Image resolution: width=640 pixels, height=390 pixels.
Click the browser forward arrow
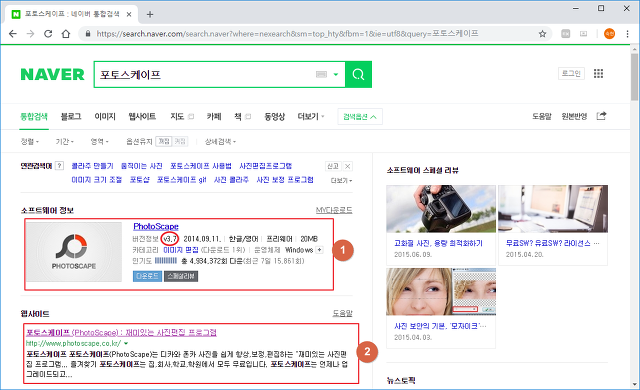pyautogui.click(x=30, y=34)
